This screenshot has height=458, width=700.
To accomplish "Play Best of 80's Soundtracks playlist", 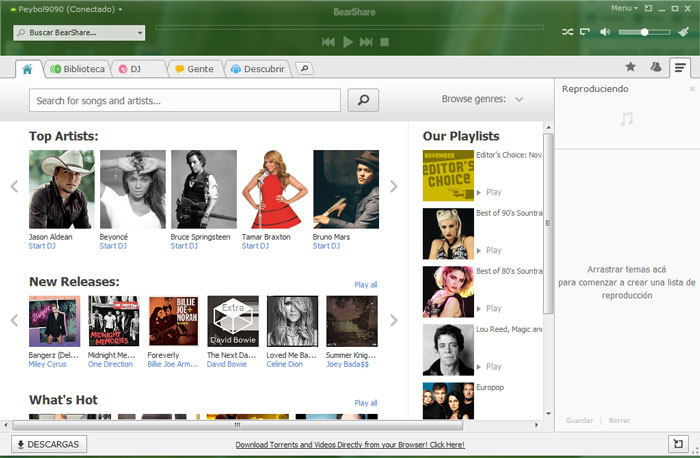I will point(489,308).
